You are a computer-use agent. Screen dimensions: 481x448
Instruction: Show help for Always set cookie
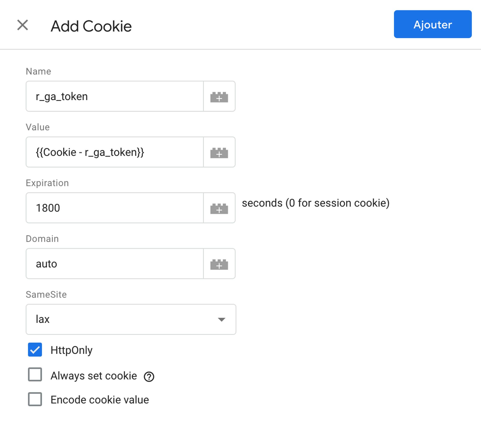pyautogui.click(x=149, y=377)
